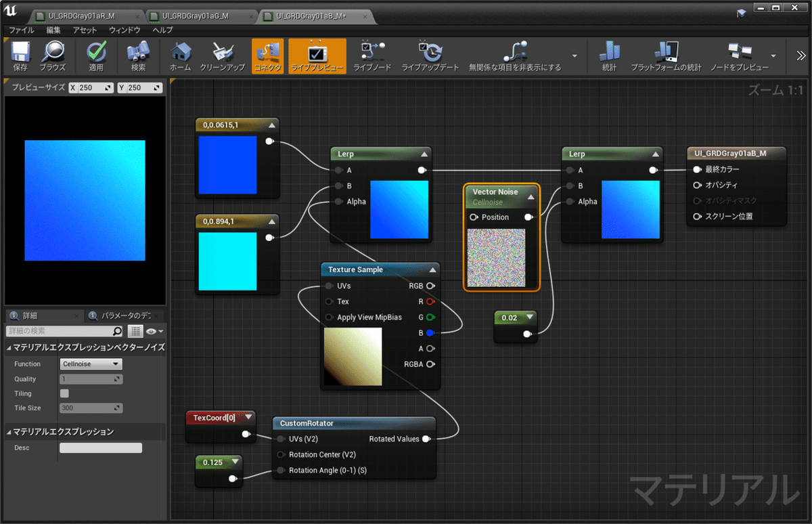Expand the TexCoord[0] node arrow
The image size is (812, 524).
248,418
